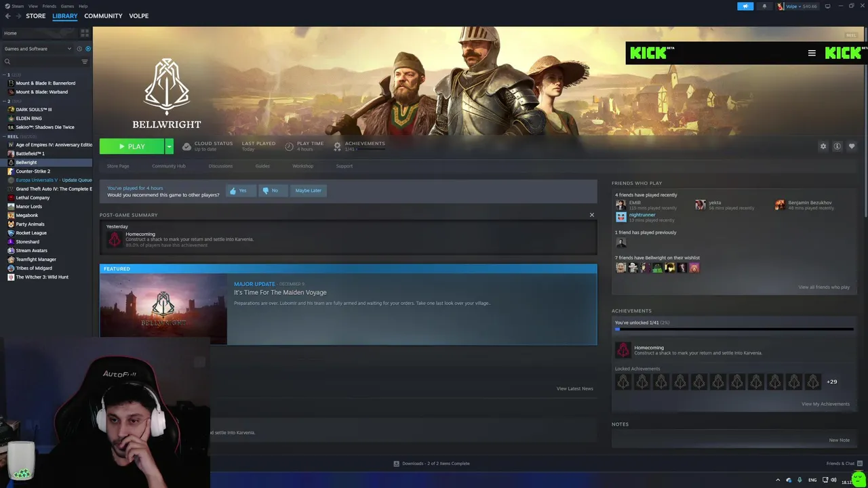Click the No thumbs-down button

click(x=273, y=190)
